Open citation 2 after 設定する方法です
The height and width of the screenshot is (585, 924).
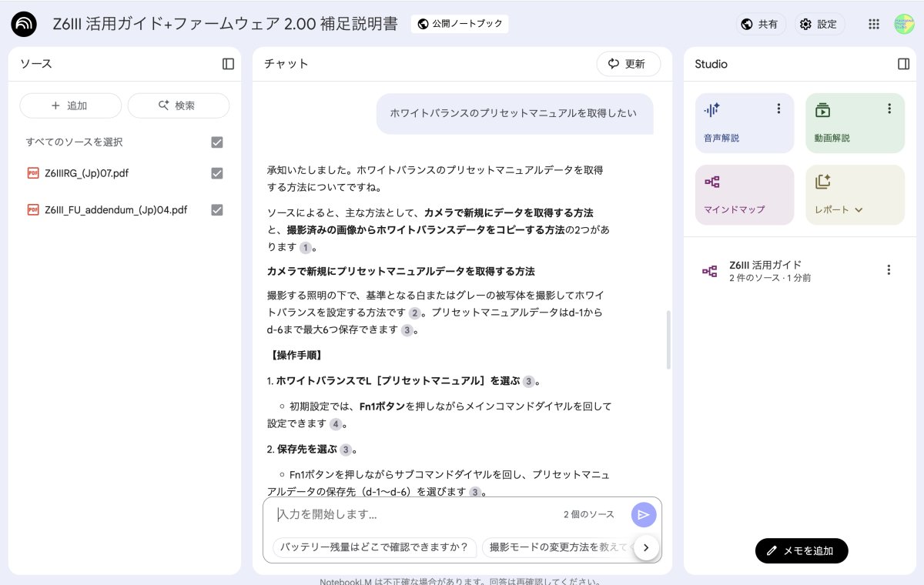pyautogui.click(x=415, y=313)
